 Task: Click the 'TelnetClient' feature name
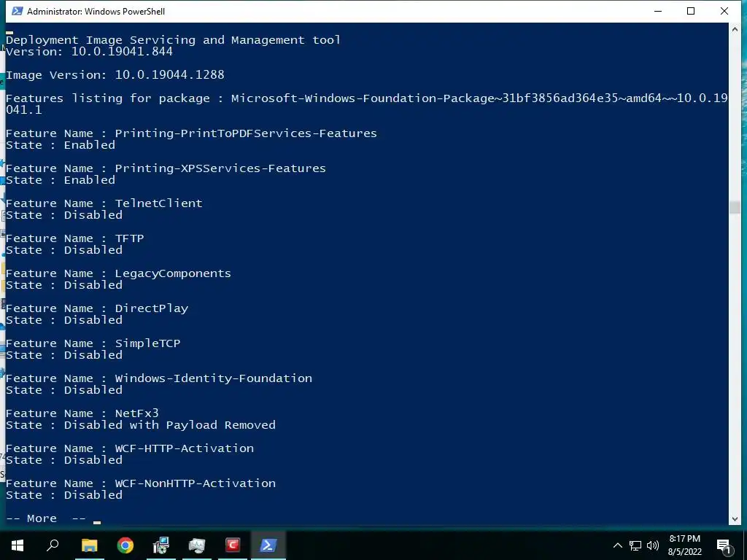tap(158, 203)
